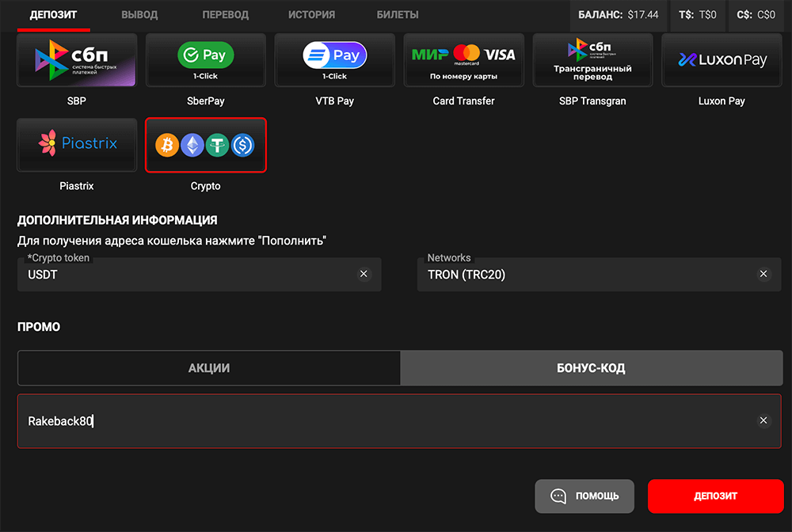Image resolution: width=792 pixels, height=532 pixels.
Task: Select the Акции promo tab
Action: (x=209, y=368)
